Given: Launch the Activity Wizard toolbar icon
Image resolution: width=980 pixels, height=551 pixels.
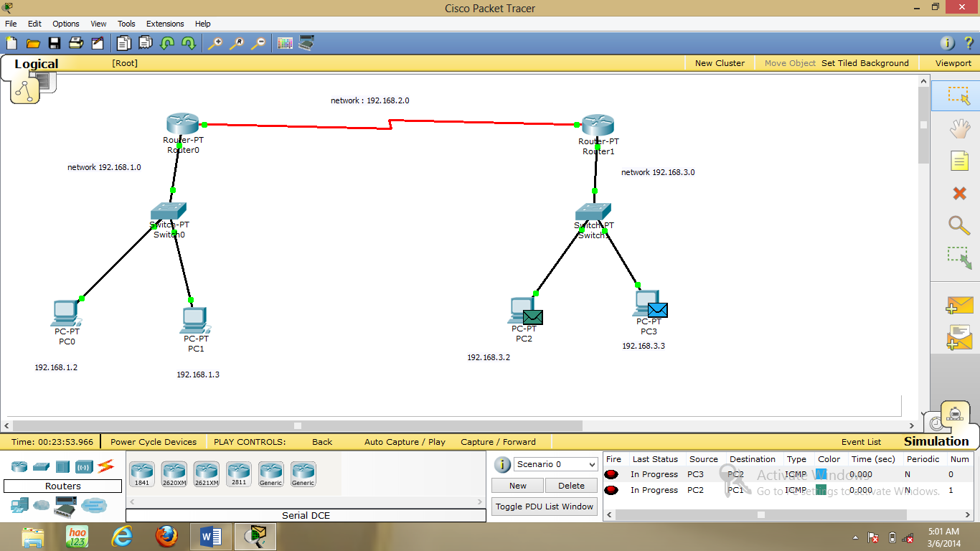Looking at the screenshot, I should [x=98, y=43].
